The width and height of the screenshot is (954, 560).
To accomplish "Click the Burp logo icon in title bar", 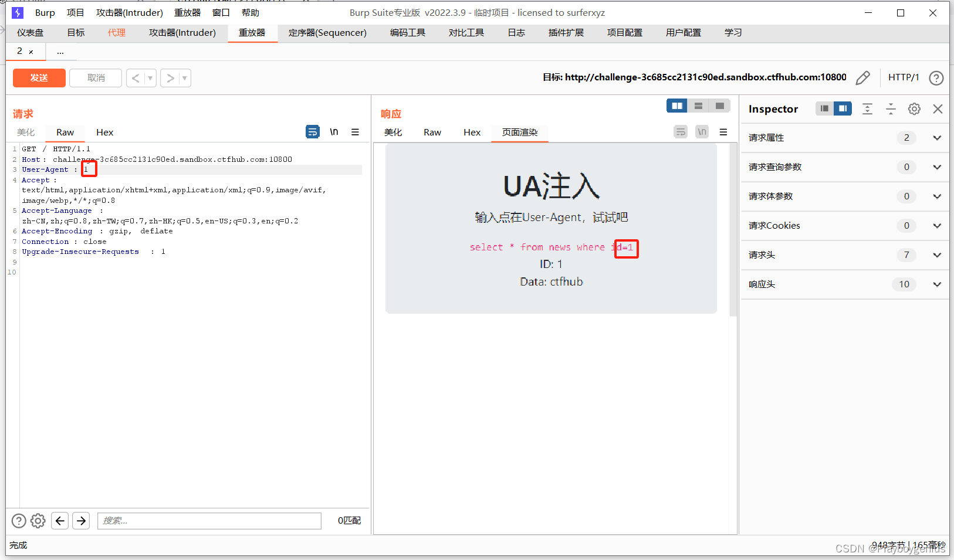I will (18, 12).
